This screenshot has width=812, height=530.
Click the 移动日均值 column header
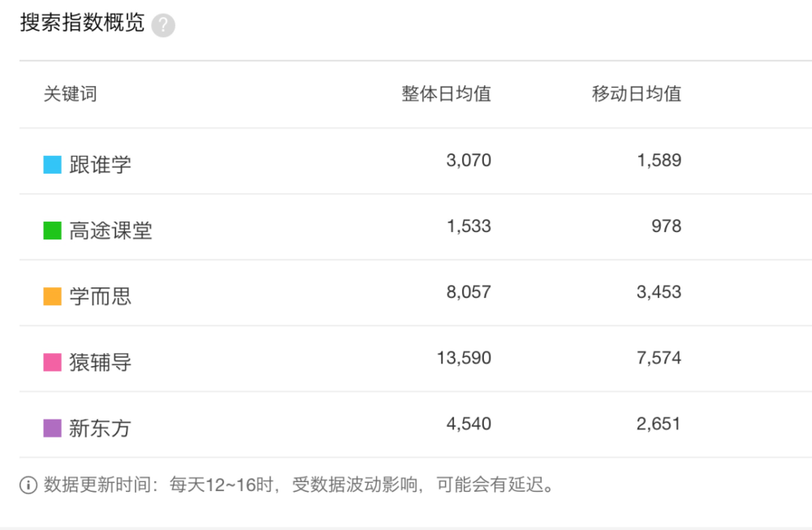(637, 93)
